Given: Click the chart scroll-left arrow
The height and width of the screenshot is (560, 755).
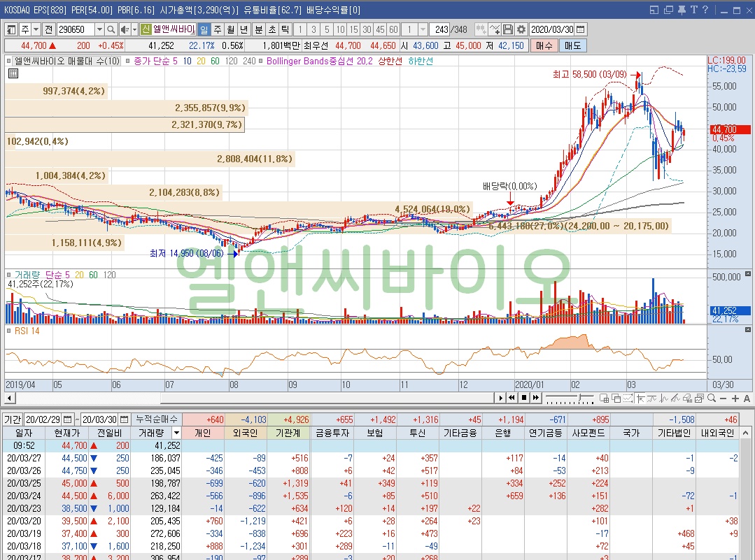Looking at the screenshot, I should coord(10,398).
